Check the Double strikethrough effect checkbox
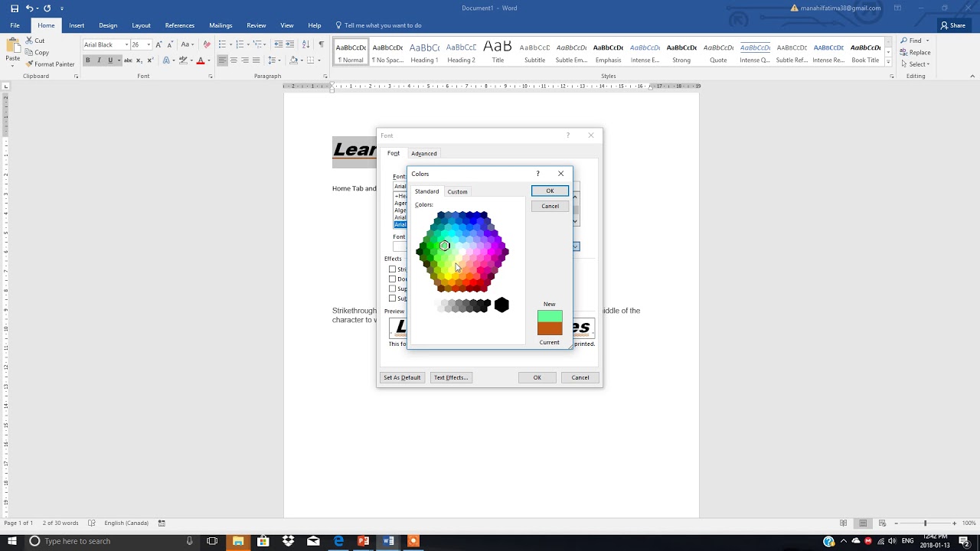The height and width of the screenshot is (551, 980). (392, 279)
